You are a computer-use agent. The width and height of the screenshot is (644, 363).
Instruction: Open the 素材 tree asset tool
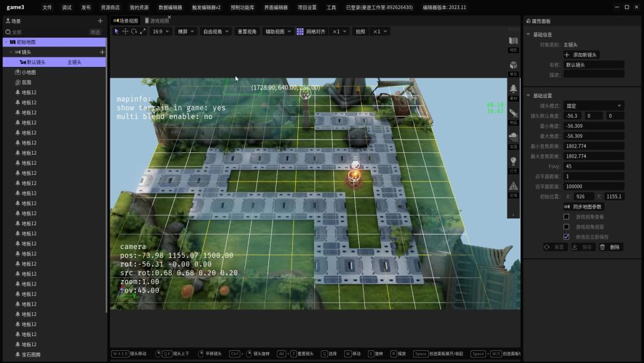point(513,89)
